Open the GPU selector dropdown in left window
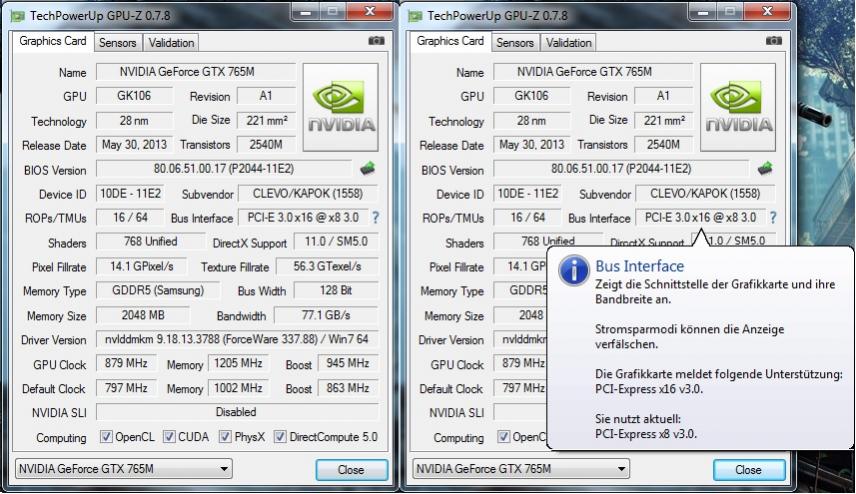Image resolution: width=856 pixels, height=494 pixels. point(124,469)
